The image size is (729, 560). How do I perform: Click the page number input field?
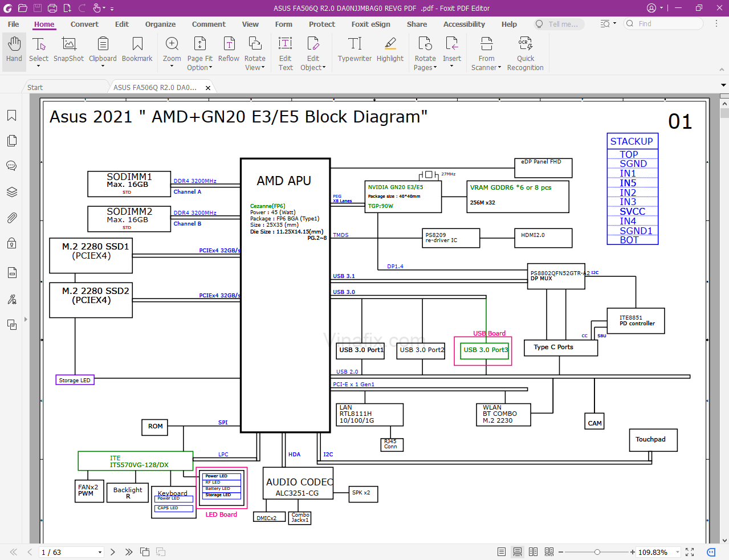67,552
